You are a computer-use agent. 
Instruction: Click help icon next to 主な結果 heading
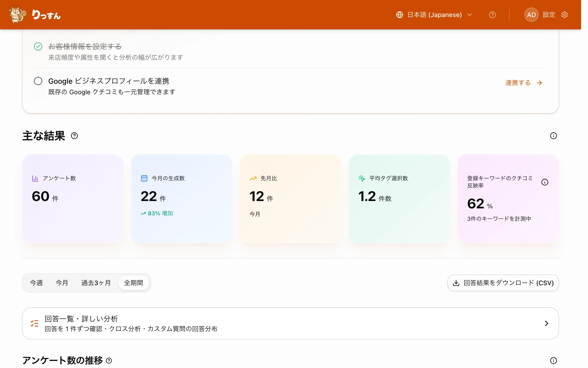click(74, 136)
